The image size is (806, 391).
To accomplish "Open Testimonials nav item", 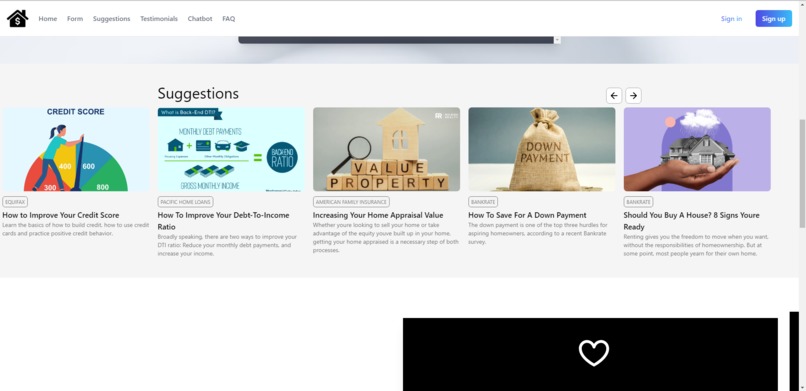I will (x=159, y=18).
